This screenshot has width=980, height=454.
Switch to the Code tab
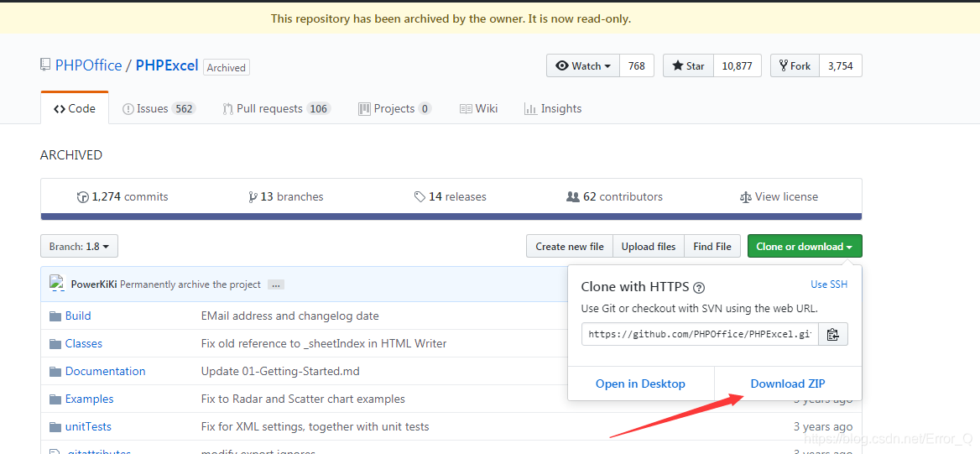click(x=75, y=108)
